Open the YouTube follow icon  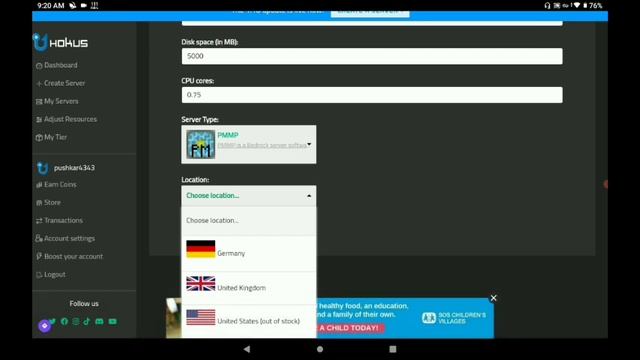pos(112,321)
